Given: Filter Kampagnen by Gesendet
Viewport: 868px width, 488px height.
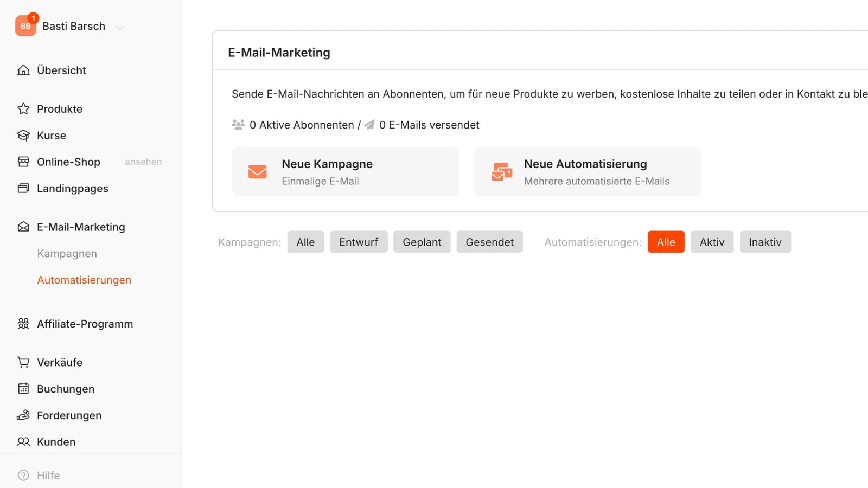Looking at the screenshot, I should 489,242.
